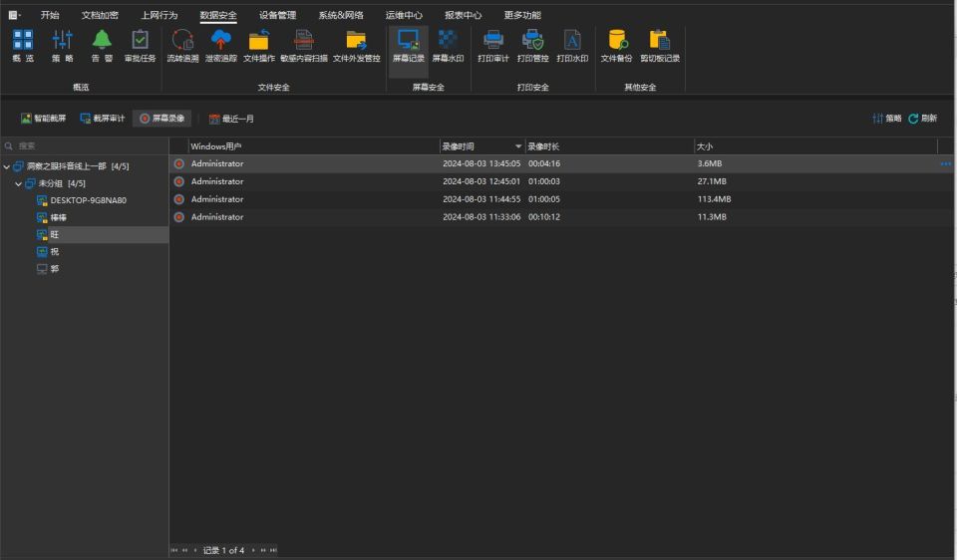Select the 3.6MB size cell

click(x=709, y=163)
